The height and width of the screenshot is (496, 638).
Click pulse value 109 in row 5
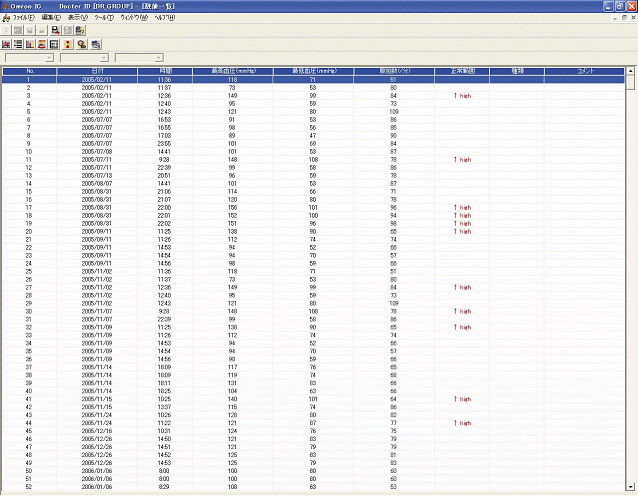click(x=394, y=112)
